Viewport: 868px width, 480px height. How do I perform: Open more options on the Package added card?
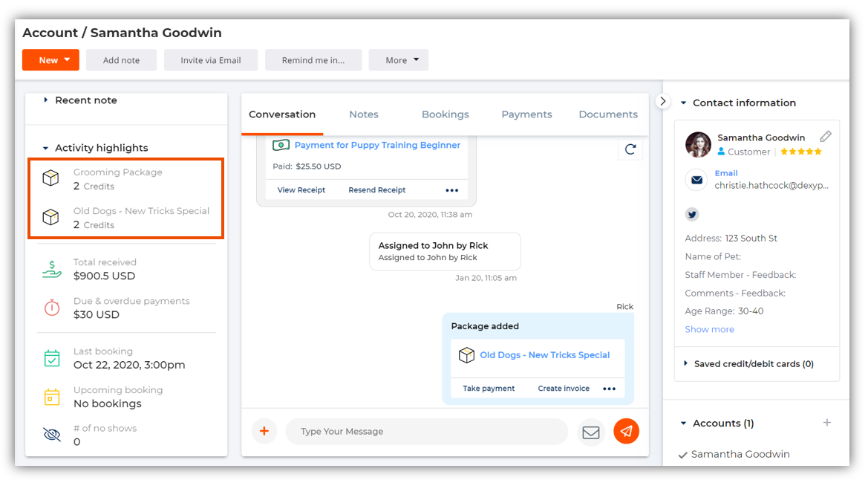coord(609,389)
